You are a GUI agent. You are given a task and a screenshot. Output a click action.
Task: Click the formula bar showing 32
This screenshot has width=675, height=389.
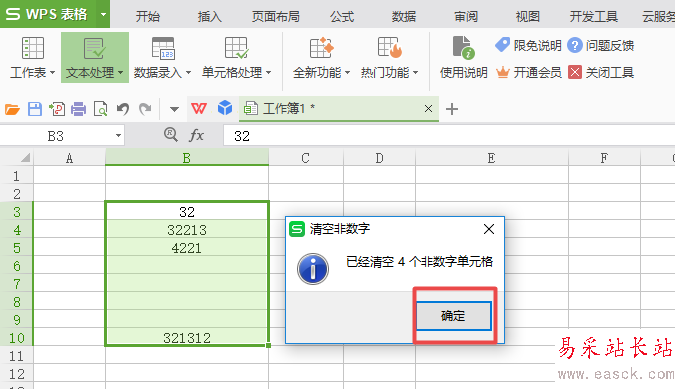(x=449, y=136)
